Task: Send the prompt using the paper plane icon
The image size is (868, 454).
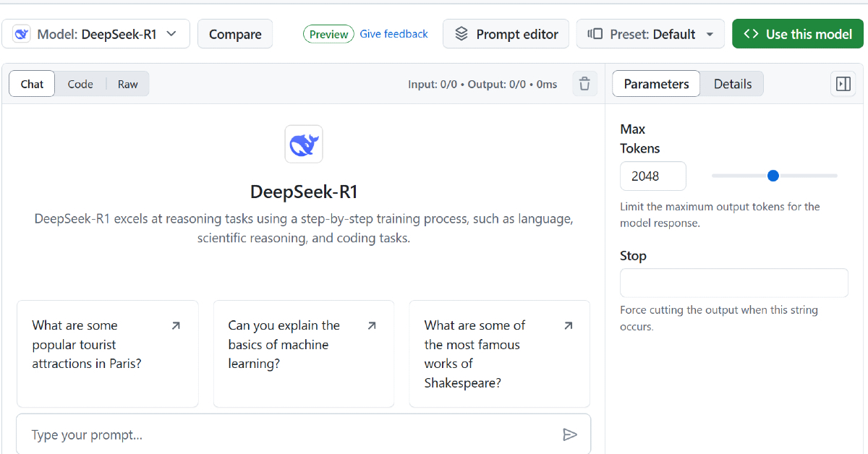Action: click(570, 434)
